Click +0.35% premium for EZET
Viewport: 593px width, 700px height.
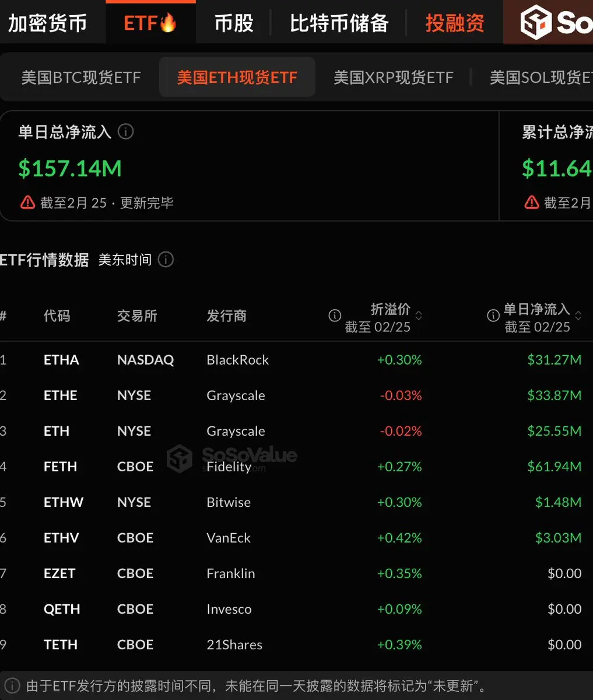click(x=399, y=573)
